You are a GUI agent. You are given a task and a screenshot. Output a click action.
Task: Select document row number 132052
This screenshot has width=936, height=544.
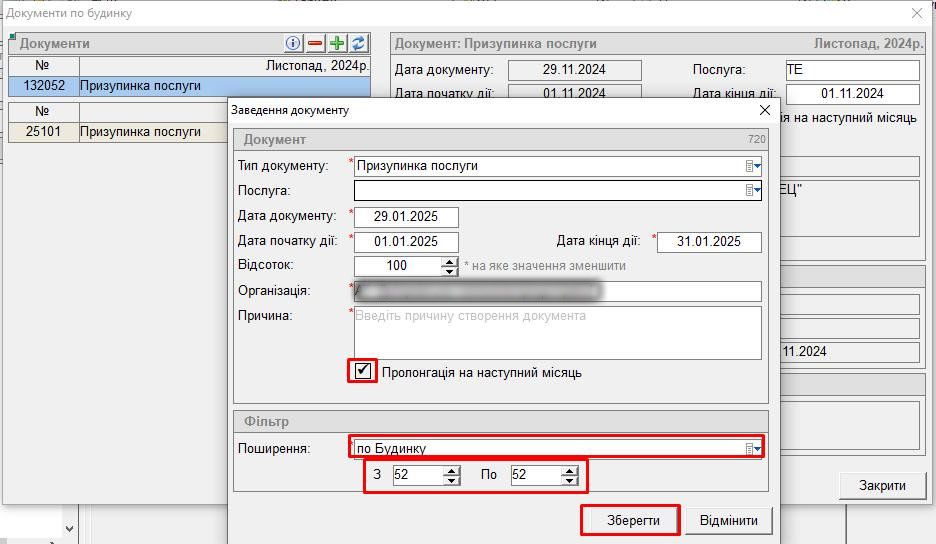point(44,87)
